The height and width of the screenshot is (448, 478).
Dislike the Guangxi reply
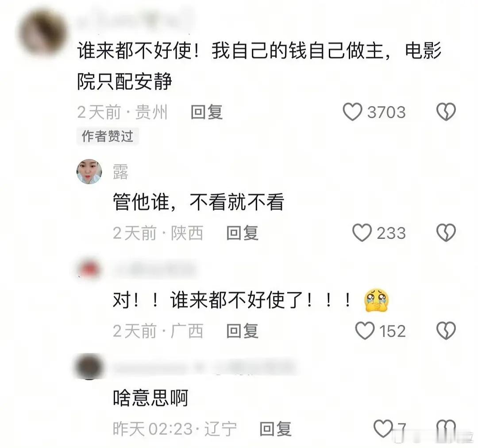pyautogui.click(x=446, y=331)
